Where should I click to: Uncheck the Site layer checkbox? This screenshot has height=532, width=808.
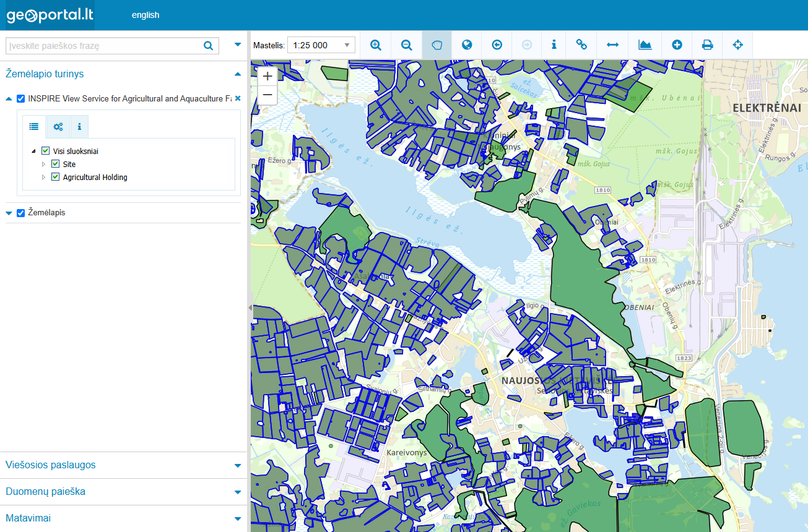55,164
